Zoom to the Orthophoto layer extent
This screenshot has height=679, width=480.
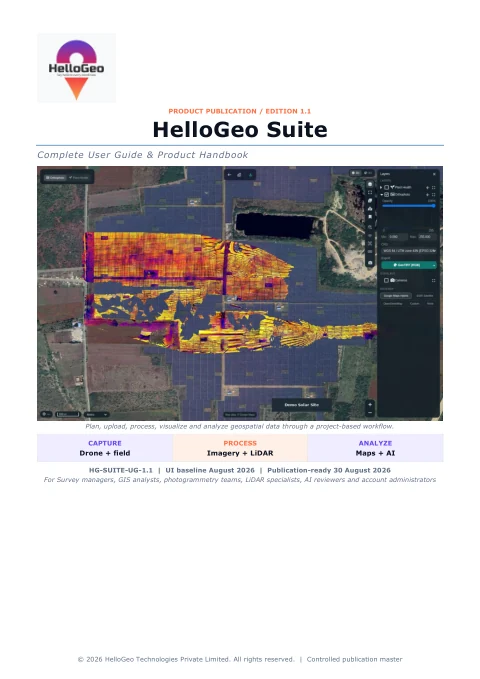[433, 194]
